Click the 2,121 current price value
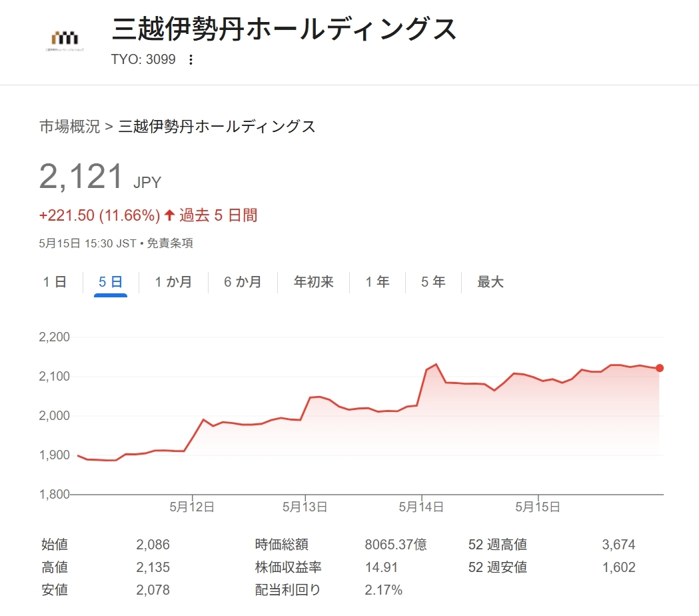Screen dimensions: 699x616 coord(81,176)
